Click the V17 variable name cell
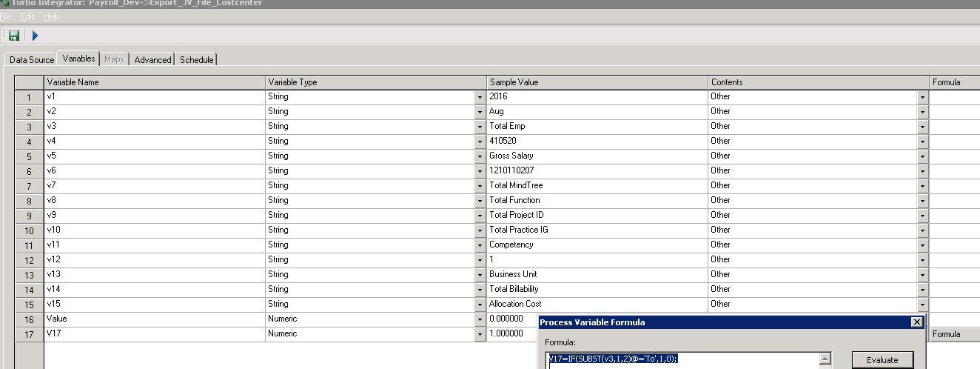The height and width of the screenshot is (369, 980). click(x=155, y=334)
